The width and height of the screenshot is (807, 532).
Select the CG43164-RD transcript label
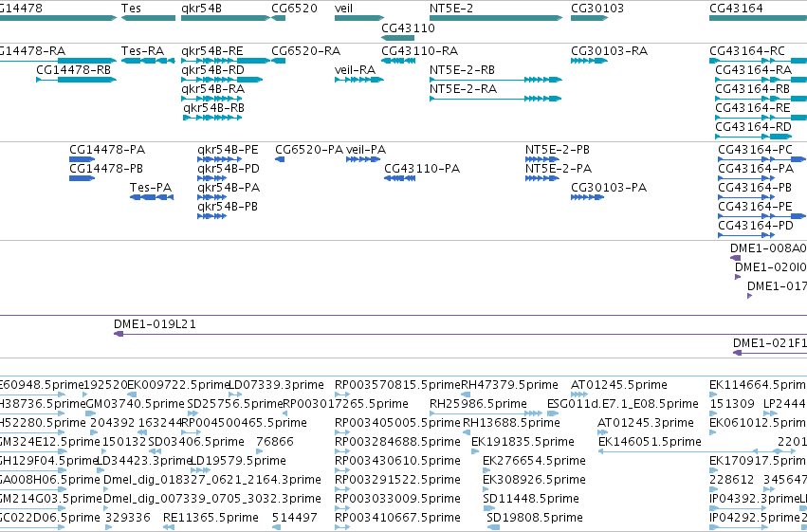click(x=754, y=127)
